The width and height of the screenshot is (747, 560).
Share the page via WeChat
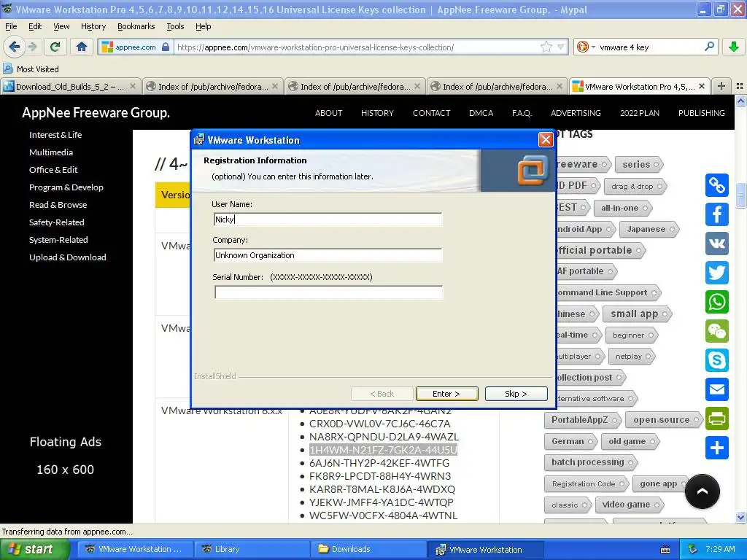click(x=716, y=331)
